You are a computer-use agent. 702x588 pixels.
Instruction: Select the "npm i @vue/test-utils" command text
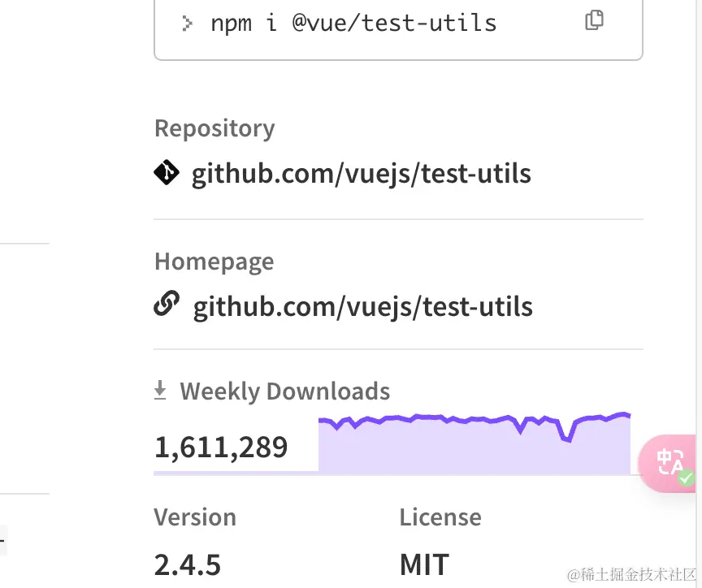(353, 23)
